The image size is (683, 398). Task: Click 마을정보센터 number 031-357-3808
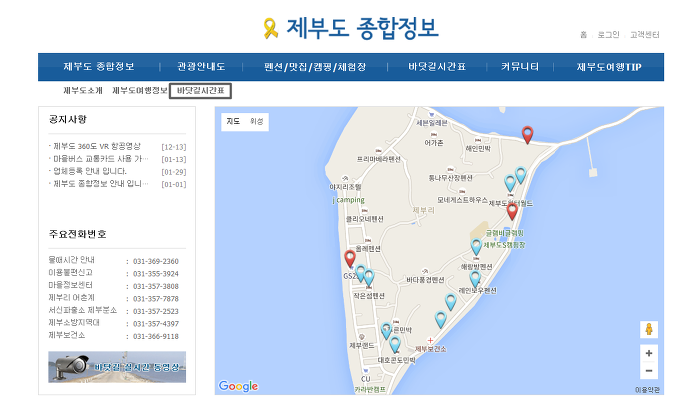coord(156,286)
